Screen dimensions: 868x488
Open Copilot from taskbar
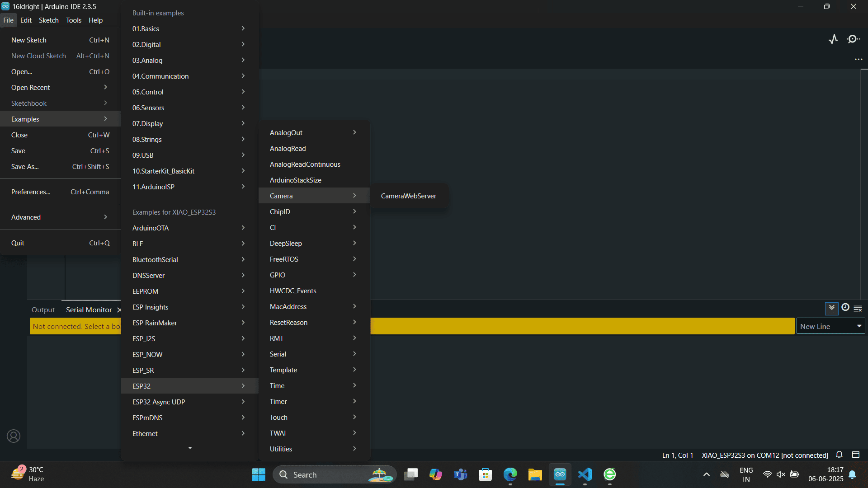(435, 474)
